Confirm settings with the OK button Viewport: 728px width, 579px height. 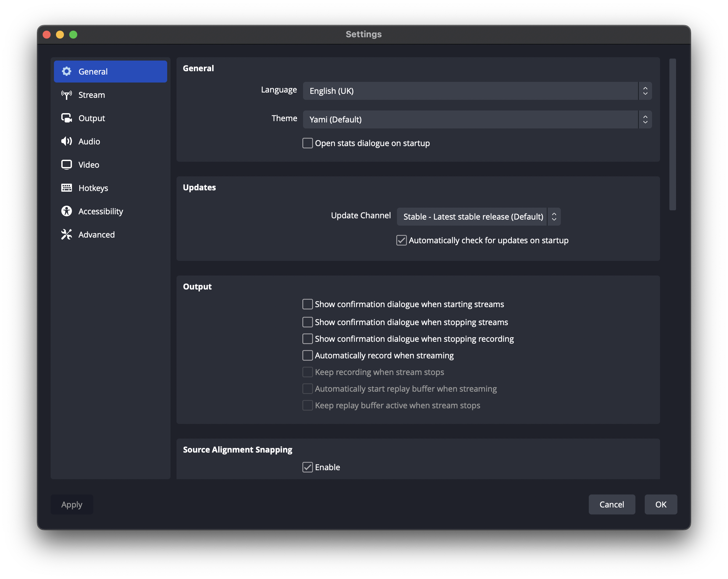[660, 504]
